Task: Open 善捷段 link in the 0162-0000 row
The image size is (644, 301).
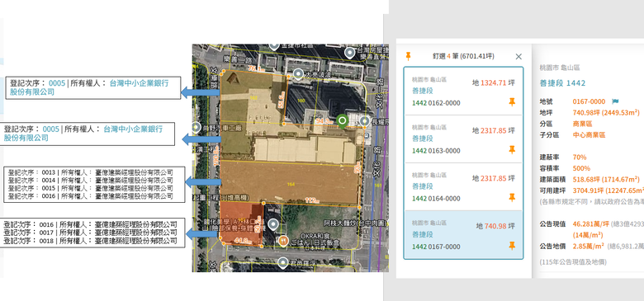Action: (423, 91)
